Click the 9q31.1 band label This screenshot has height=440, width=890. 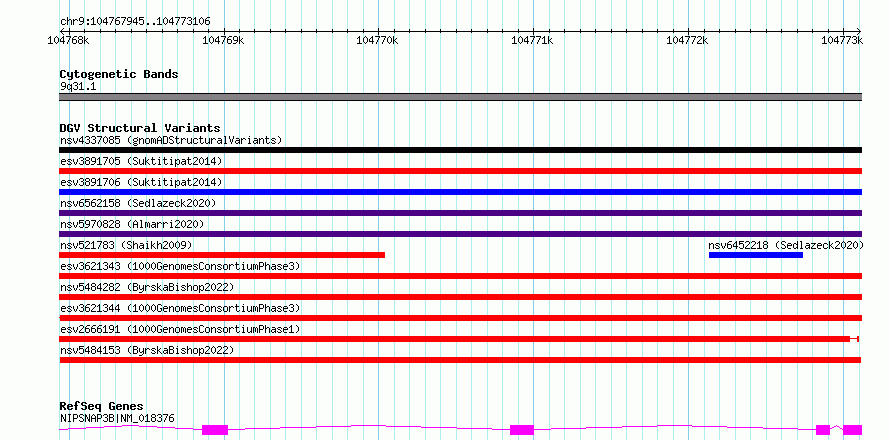pyautogui.click(x=78, y=86)
